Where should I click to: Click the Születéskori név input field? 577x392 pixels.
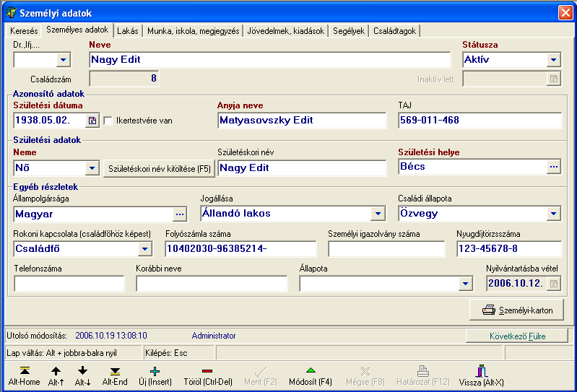[302, 168]
